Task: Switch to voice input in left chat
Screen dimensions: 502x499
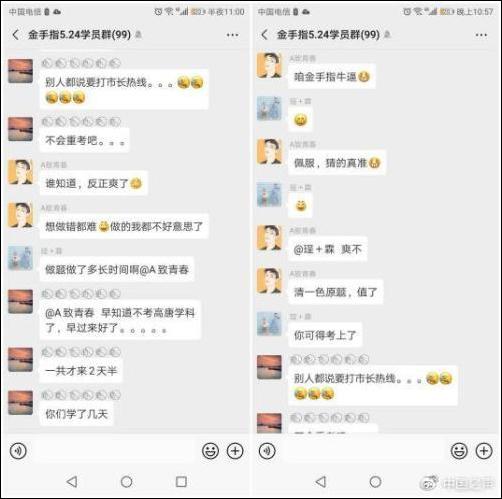Action: pyautogui.click(x=18, y=451)
